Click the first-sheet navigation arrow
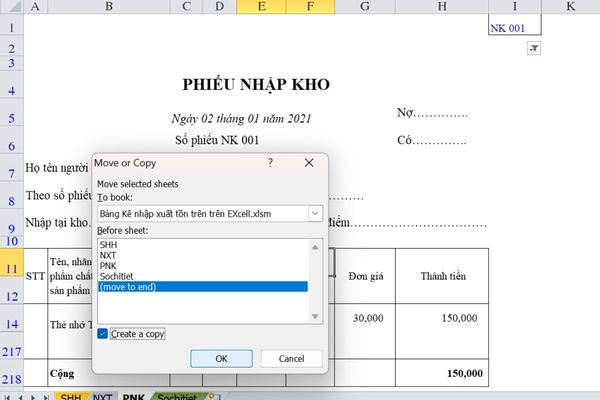Viewport: 600px width, 400px height. 7,397
